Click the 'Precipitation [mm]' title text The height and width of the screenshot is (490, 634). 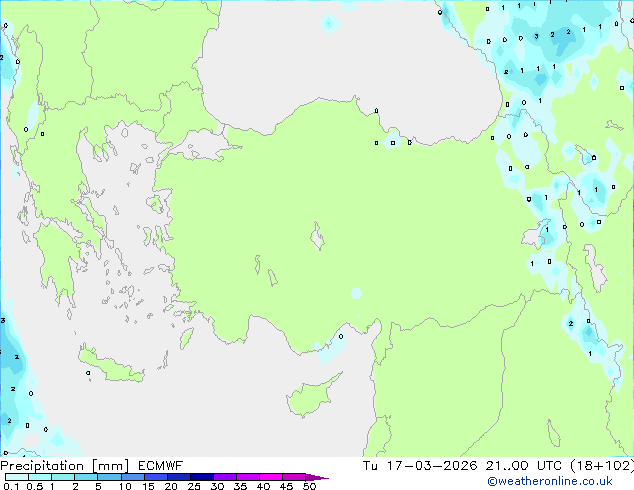(65, 466)
